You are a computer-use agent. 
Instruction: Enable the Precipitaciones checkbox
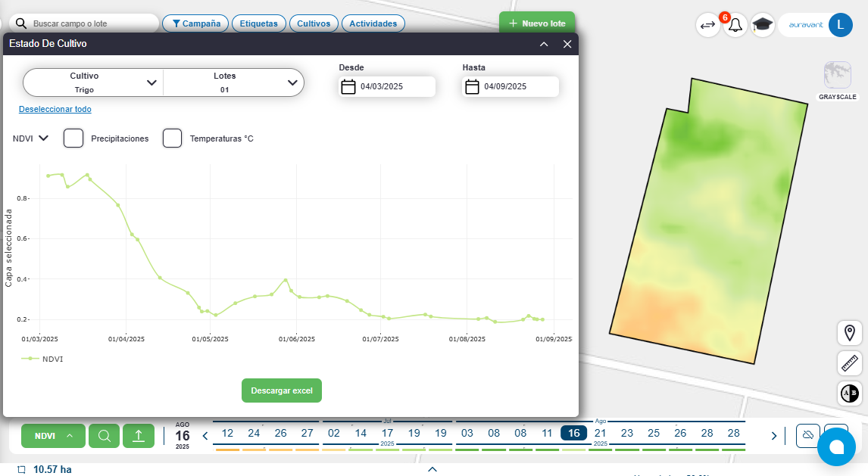click(73, 138)
